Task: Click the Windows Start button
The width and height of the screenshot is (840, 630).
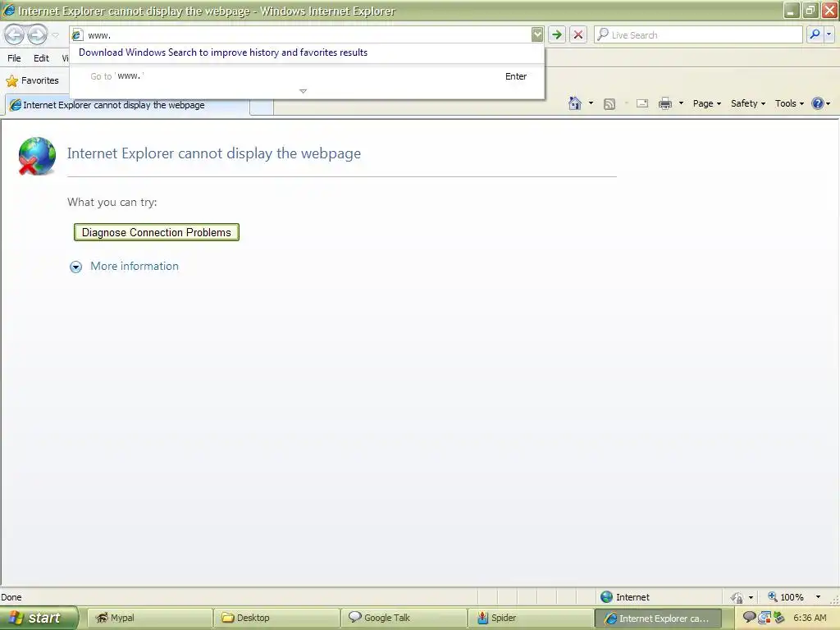Action: tap(38, 618)
